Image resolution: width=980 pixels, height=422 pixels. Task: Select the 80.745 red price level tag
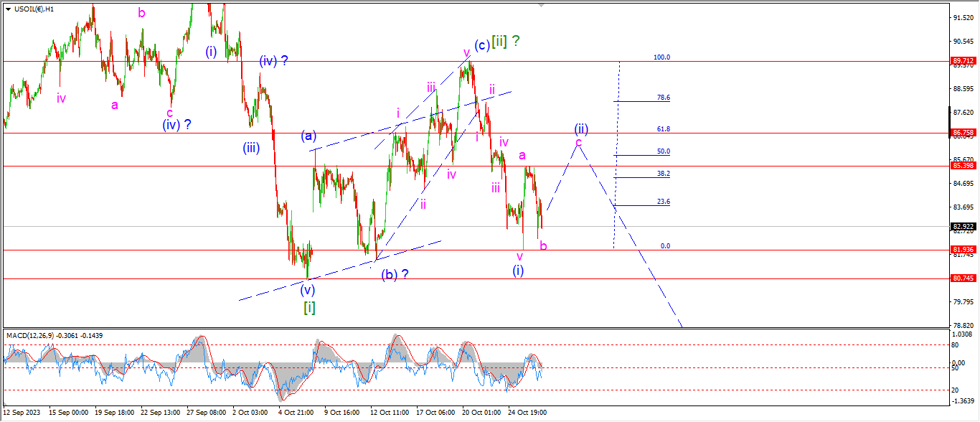(x=962, y=278)
